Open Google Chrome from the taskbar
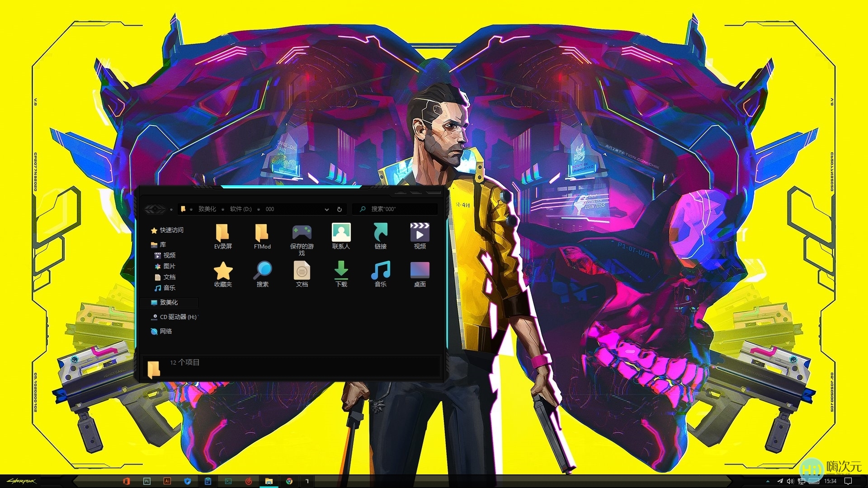Viewport: 868px width, 488px height. 290,482
